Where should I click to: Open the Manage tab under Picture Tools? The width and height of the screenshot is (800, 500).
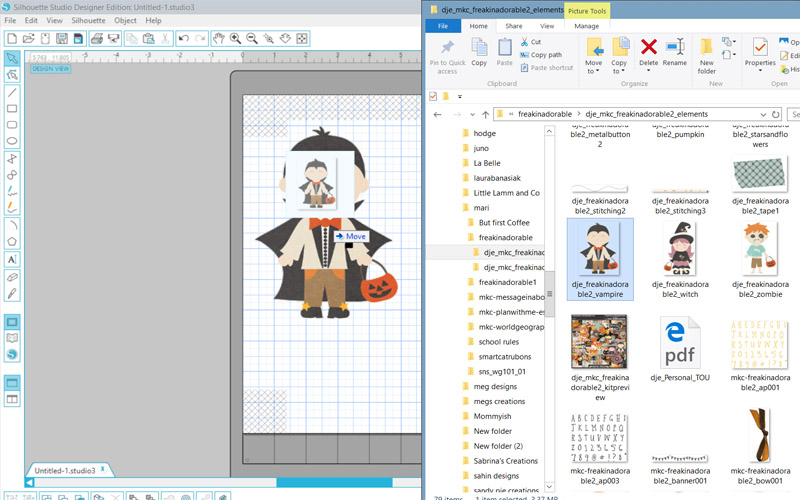pyautogui.click(x=586, y=26)
